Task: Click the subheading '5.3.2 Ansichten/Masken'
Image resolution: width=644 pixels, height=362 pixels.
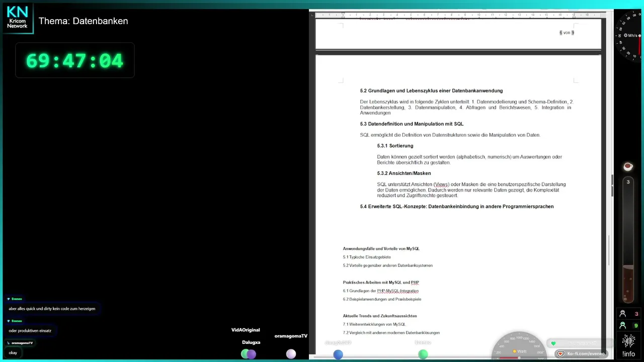Action: coord(404,173)
